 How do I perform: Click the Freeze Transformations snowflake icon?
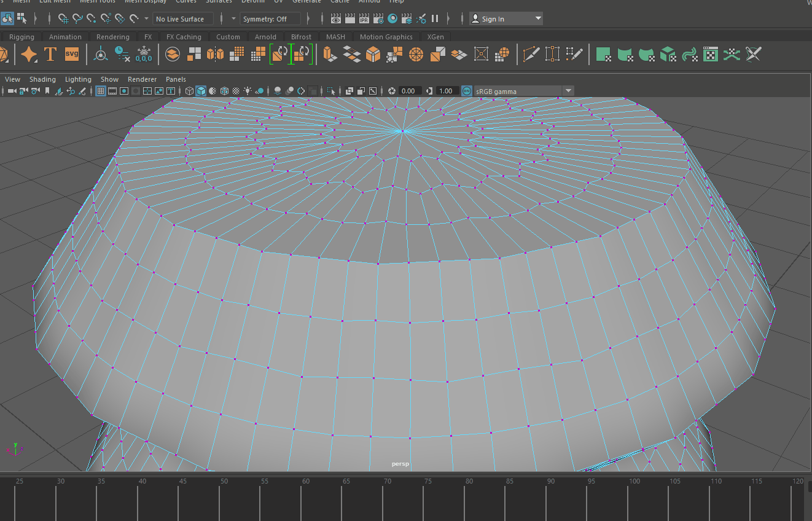[x=144, y=54]
